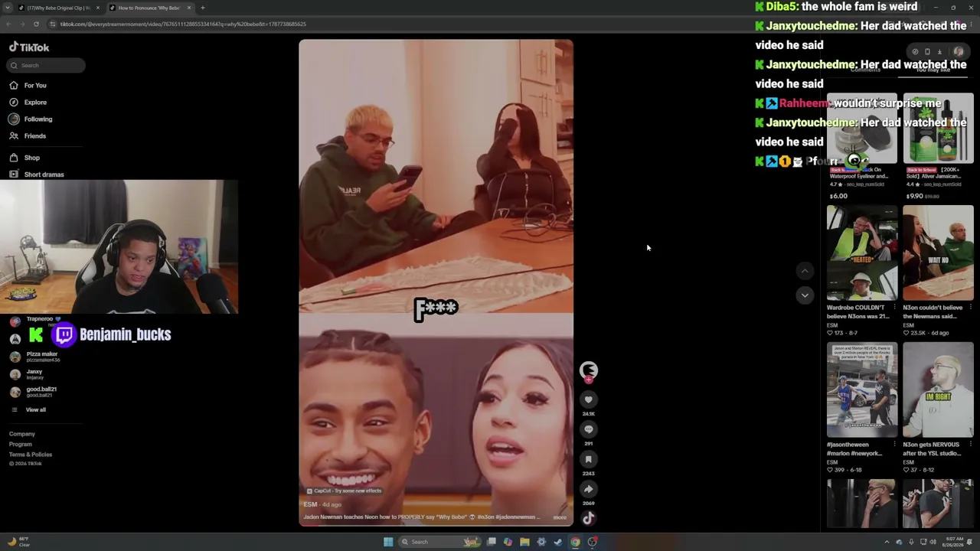Expand the video description with more
Screen dimensions: 980x551
[560, 517]
